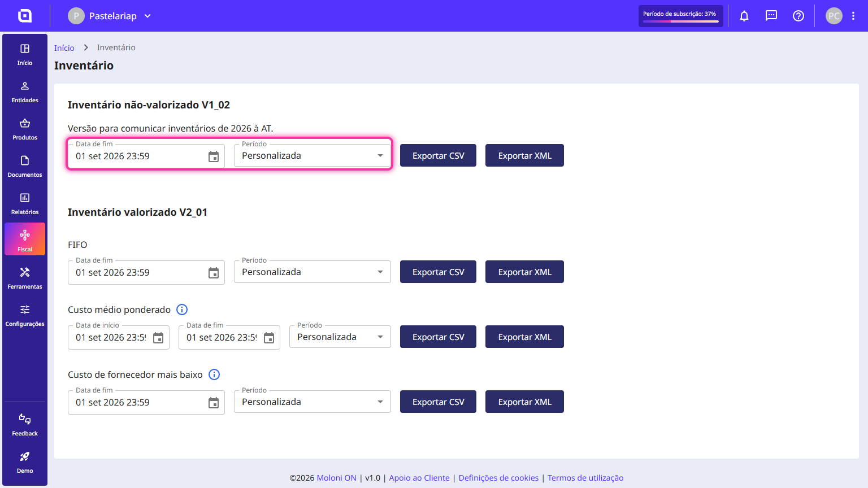Expand the Pastelariap company selector

tap(110, 16)
